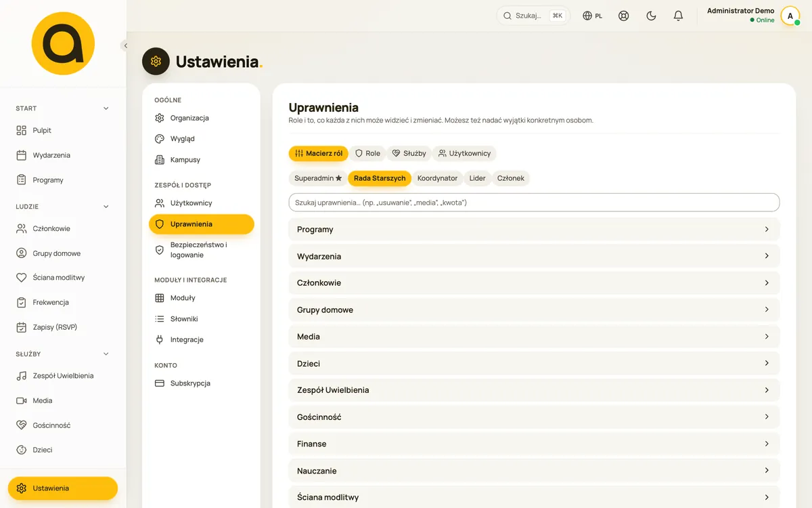Expand the Dzieci permissions row
Screen dimensions: 812x508
coord(534,363)
